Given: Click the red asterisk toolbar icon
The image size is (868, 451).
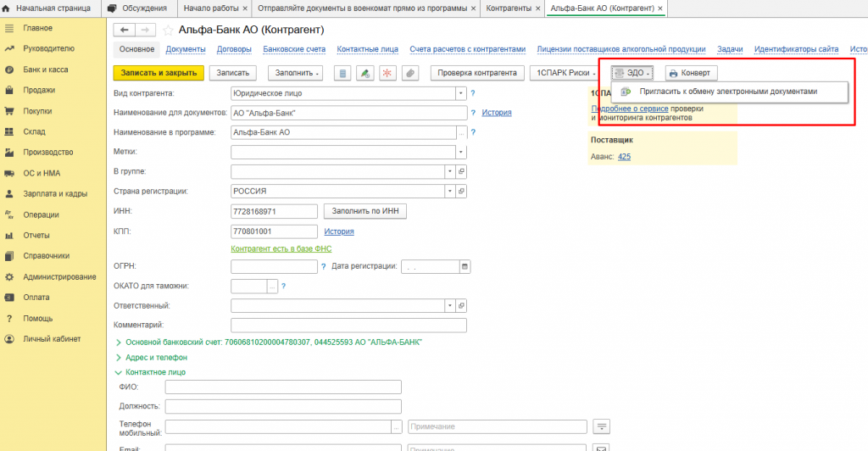Looking at the screenshot, I should tap(387, 73).
